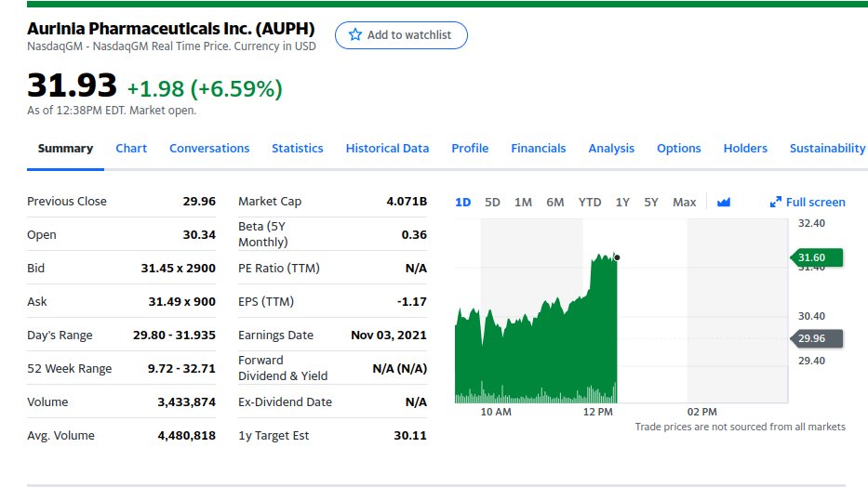This screenshot has width=868, height=487.
Task: Click the Previous Close value 29.96
Action: tap(199, 201)
